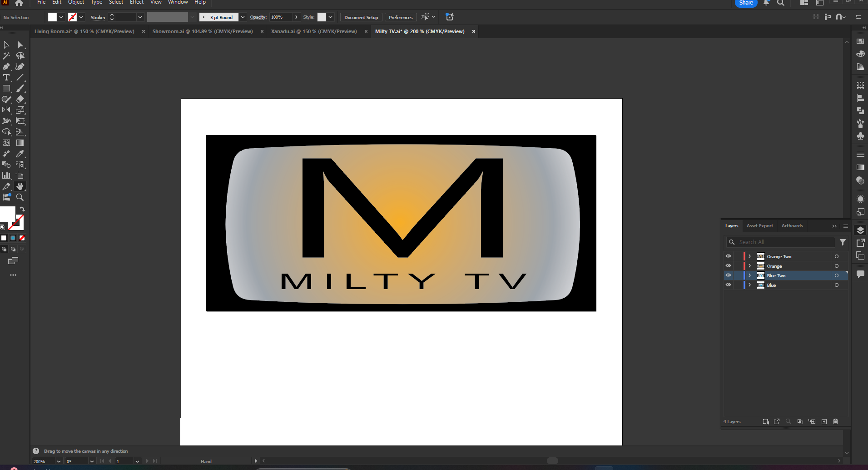868x470 pixels.
Task: Click the Stroke swatch in control bar
Action: (72, 17)
